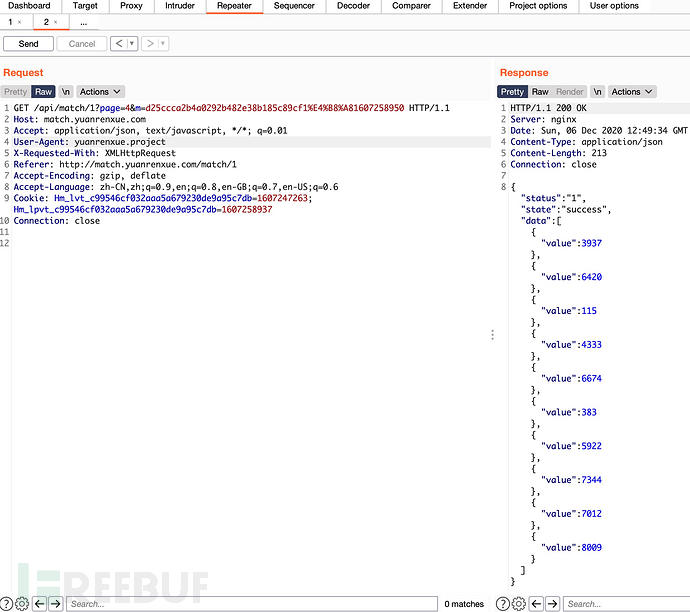Switch to the Intruder tab

(180, 6)
